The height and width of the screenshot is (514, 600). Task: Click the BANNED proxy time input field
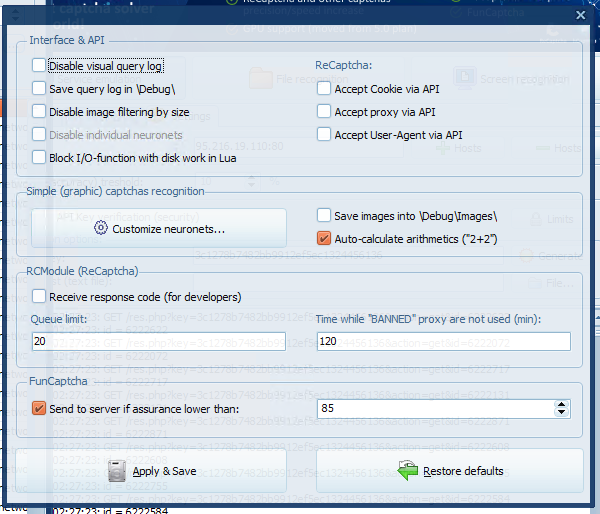[442, 342]
